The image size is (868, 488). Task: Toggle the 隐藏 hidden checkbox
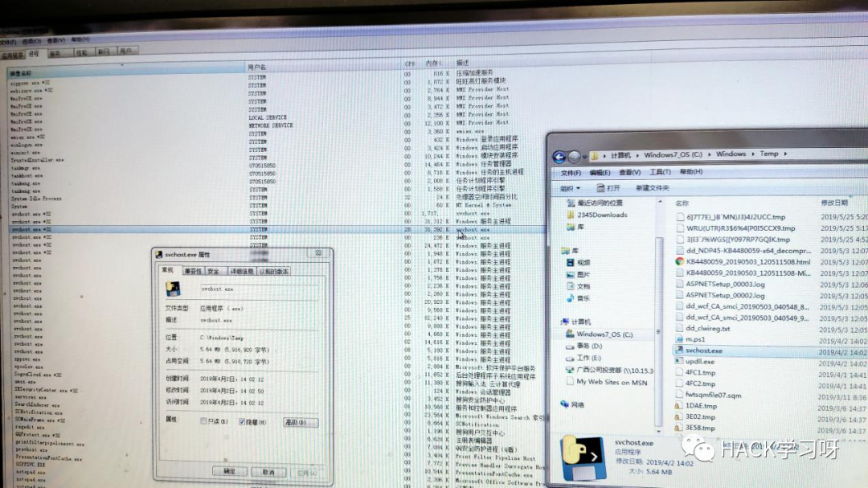pyautogui.click(x=242, y=422)
